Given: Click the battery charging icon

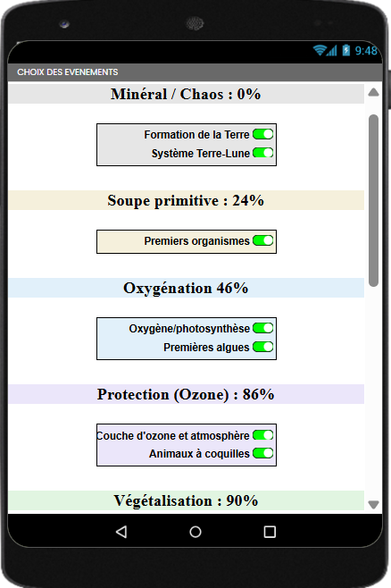Looking at the screenshot, I should coord(346,50).
